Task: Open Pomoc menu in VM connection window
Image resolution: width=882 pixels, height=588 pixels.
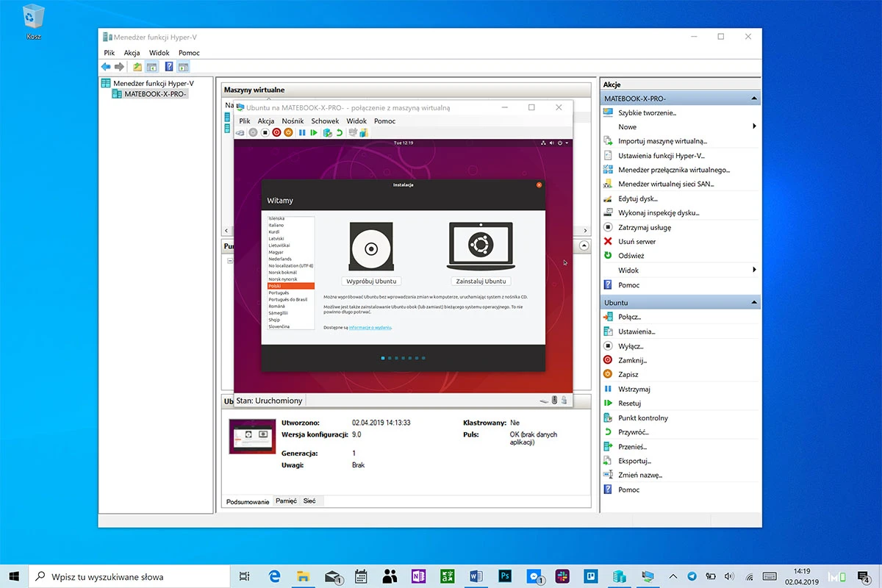Action: pos(384,121)
